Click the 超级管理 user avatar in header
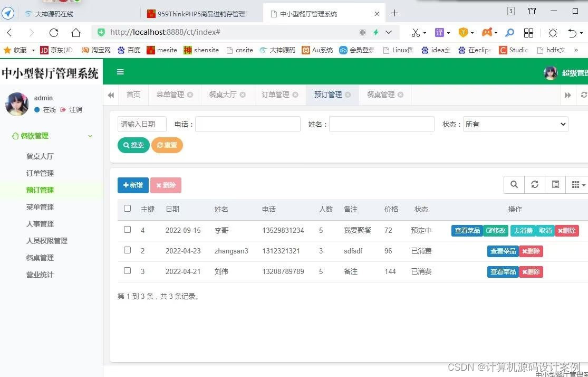The image size is (588, 377). tap(550, 73)
